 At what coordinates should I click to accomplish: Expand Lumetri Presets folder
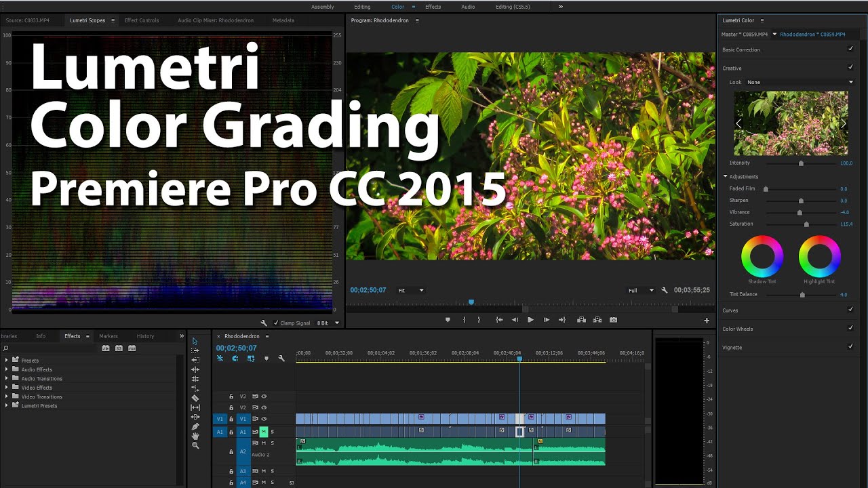pyautogui.click(x=7, y=405)
